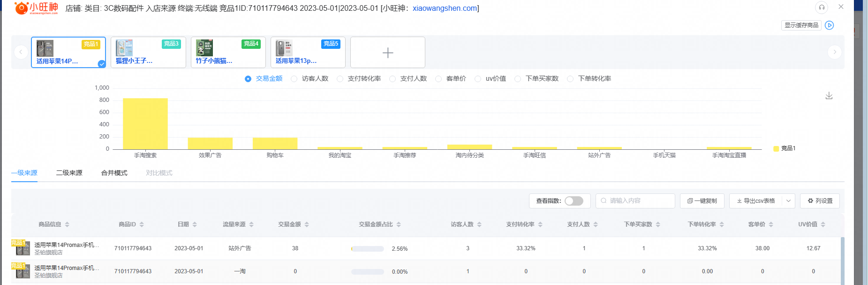Sort table by 访客人数 column arrows

pyautogui.click(x=479, y=224)
